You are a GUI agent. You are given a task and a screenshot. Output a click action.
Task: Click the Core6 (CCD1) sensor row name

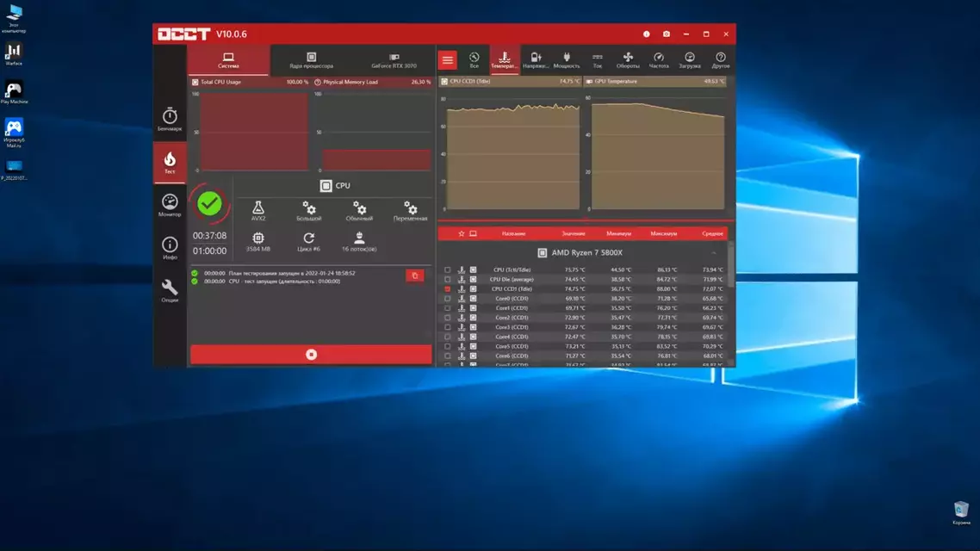click(x=512, y=356)
